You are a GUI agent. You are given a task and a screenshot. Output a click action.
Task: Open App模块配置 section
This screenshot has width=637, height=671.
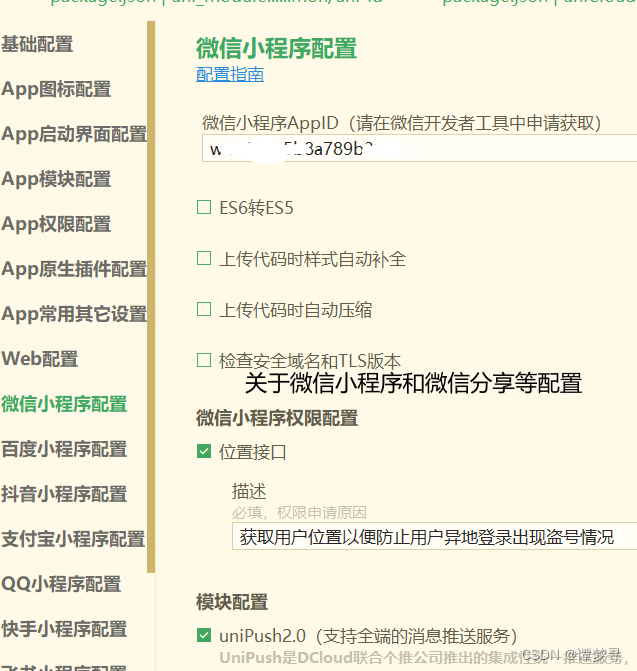click(56, 179)
